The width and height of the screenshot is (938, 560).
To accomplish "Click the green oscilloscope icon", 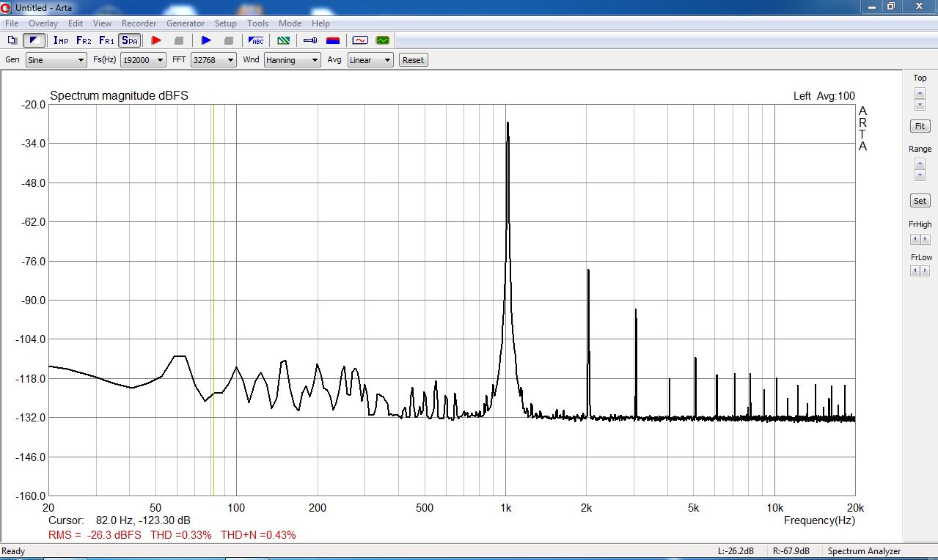I will 383,40.
